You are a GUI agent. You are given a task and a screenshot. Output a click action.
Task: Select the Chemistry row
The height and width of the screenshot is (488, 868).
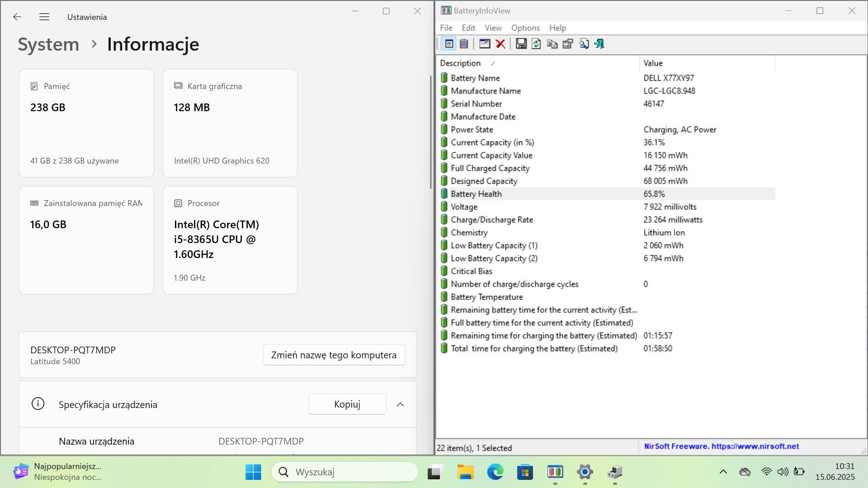[x=606, y=233]
